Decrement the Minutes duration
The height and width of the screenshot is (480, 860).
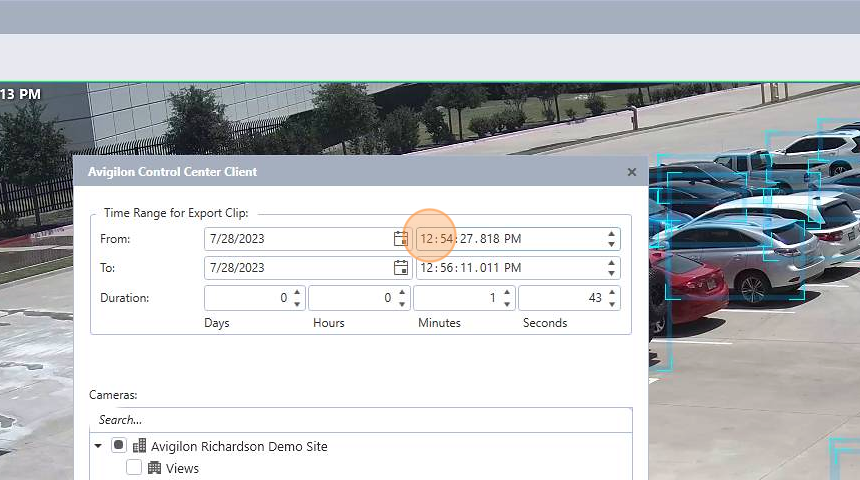[507, 303]
